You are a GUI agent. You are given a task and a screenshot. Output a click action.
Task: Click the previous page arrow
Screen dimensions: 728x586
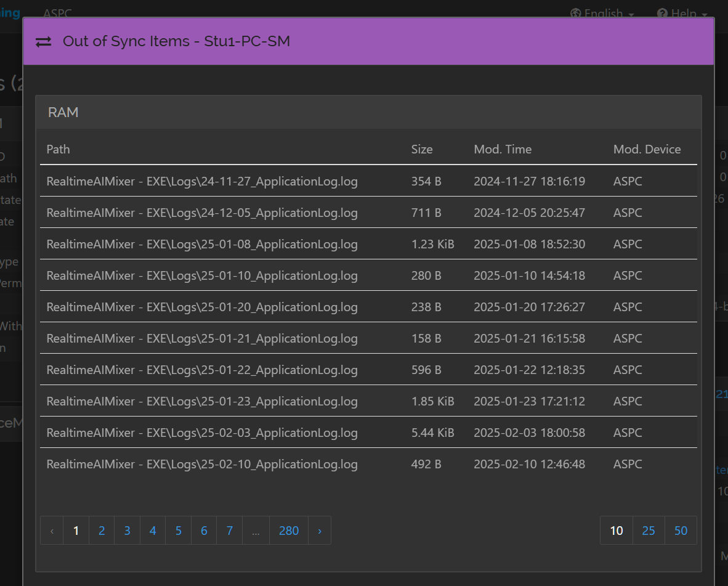point(52,531)
